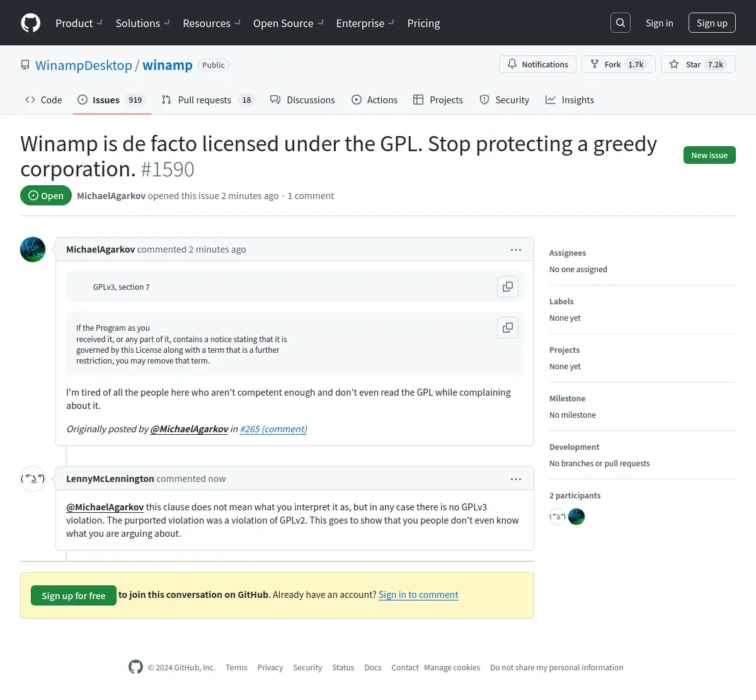
Task: Star the winamp repository
Action: (698, 64)
